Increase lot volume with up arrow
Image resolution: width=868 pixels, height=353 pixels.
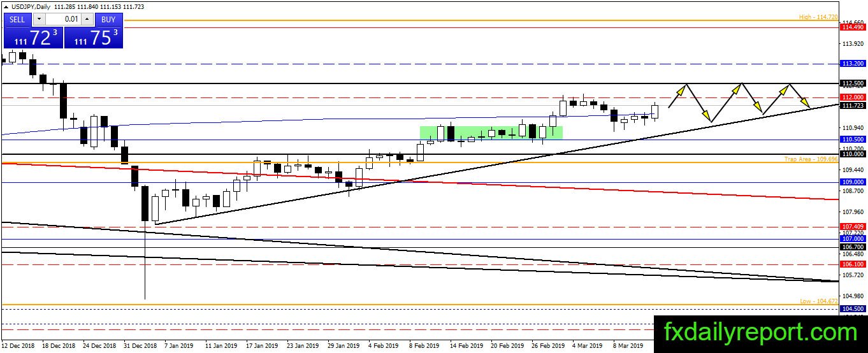pyautogui.click(x=87, y=19)
